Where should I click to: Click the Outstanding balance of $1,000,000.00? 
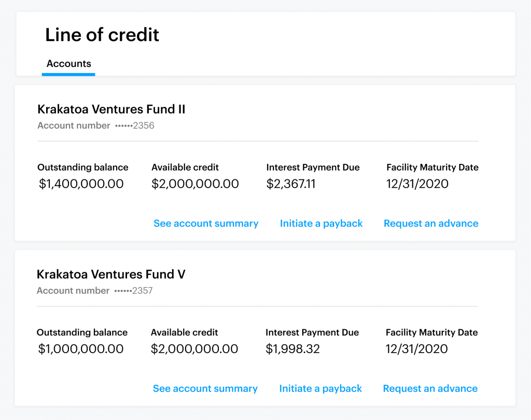pos(80,348)
